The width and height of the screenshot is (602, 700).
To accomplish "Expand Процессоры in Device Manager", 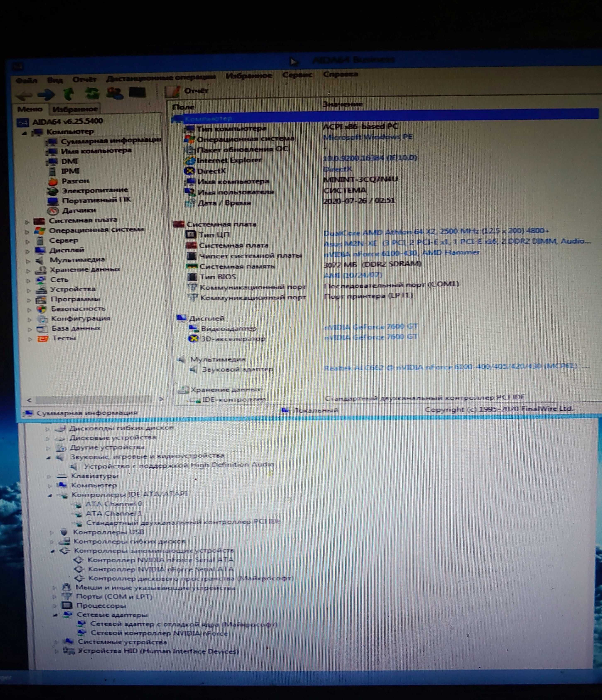I will pyautogui.click(x=54, y=606).
